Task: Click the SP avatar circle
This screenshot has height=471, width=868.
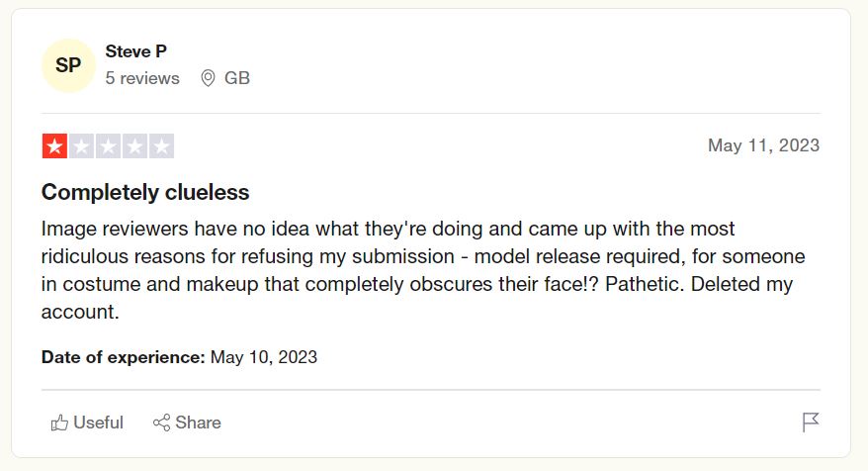Action: 68,65
